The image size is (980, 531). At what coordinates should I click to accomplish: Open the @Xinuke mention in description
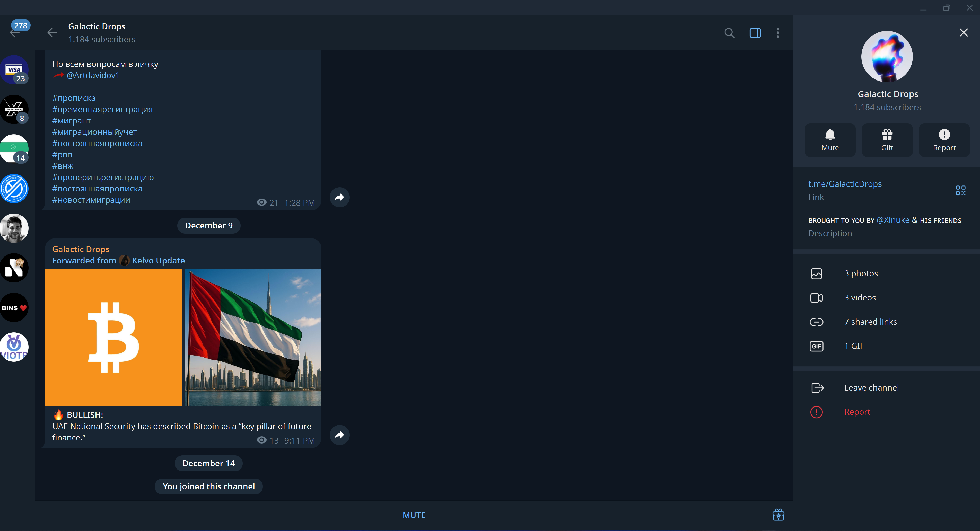click(x=893, y=220)
